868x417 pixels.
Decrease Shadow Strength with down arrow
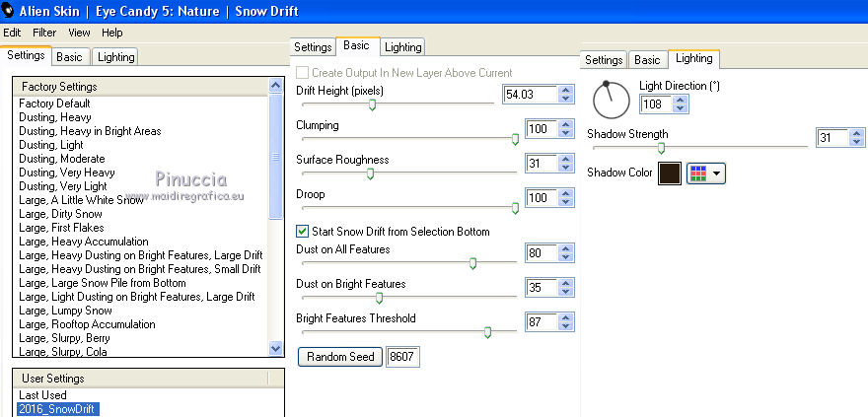click(x=856, y=142)
